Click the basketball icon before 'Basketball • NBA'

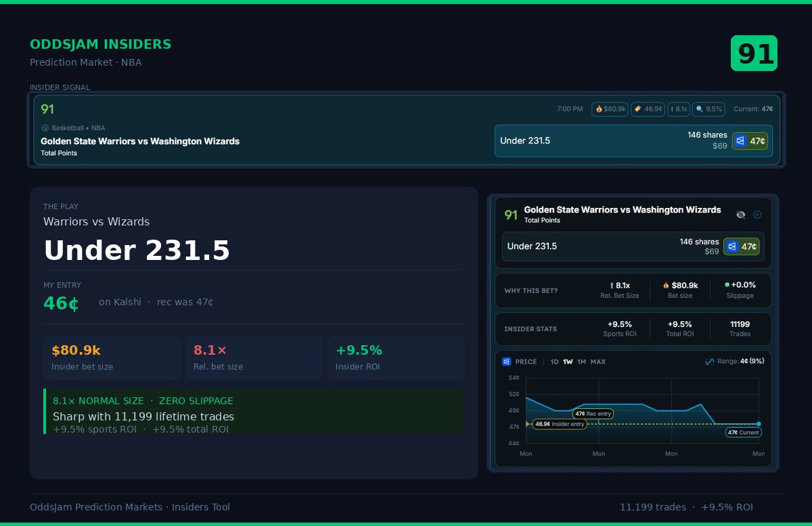point(45,128)
